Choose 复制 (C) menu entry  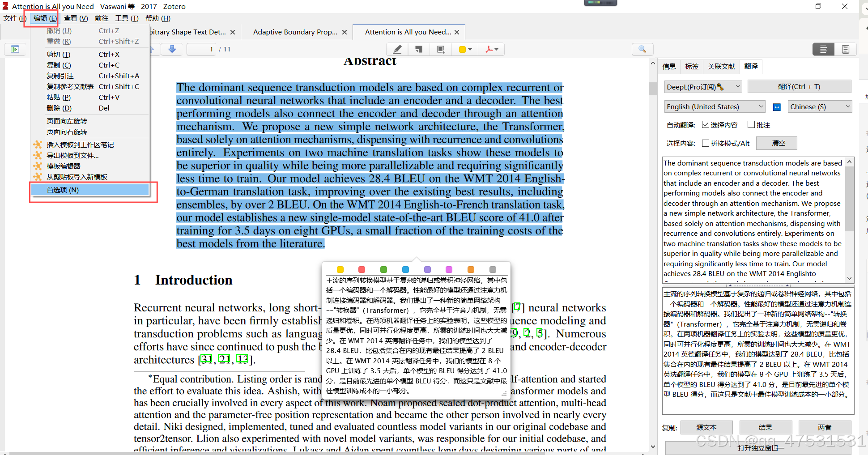coord(90,65)
